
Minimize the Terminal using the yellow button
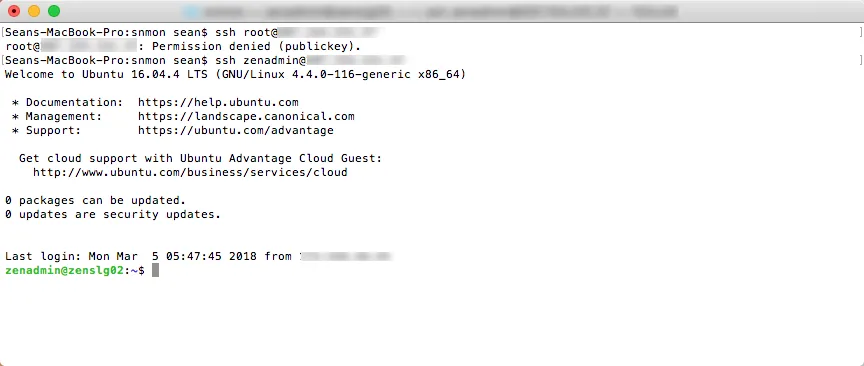(34, 11)
